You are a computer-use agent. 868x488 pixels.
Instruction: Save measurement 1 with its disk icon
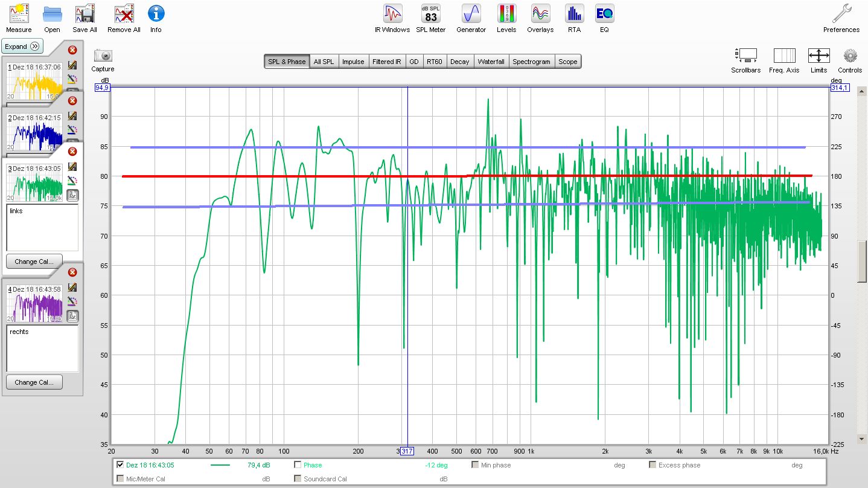click(72, 65)
